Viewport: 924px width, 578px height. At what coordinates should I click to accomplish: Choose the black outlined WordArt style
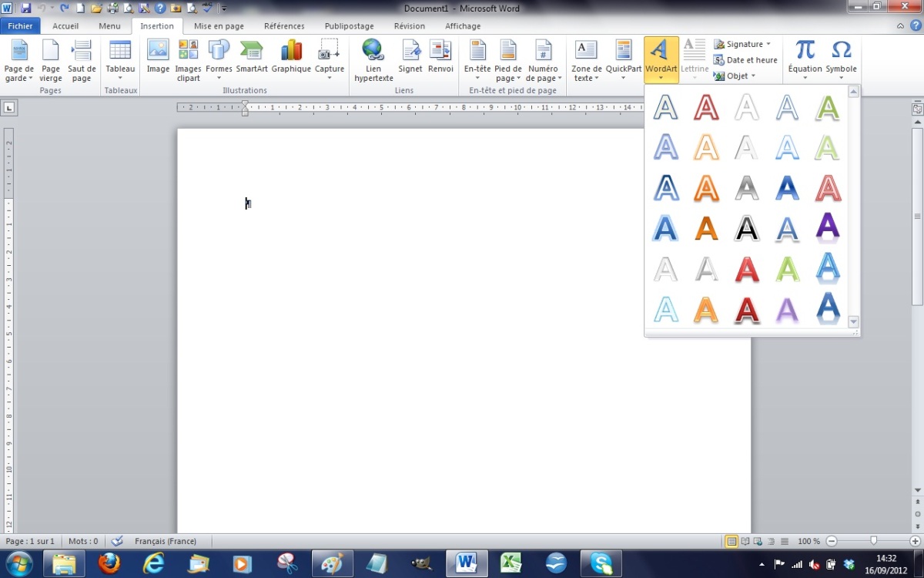tap(746, 227)
